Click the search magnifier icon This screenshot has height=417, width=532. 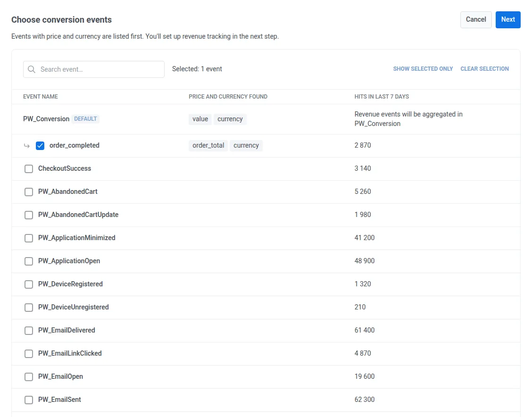32,69
